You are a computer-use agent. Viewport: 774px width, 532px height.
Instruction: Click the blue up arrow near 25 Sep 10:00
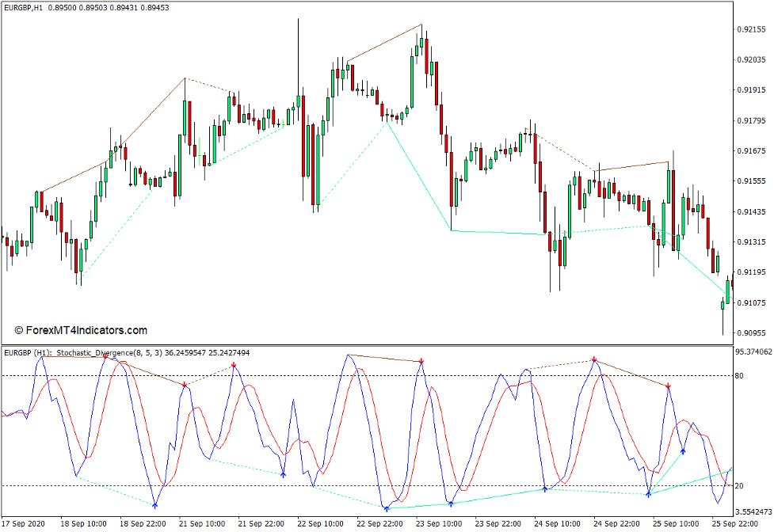[x=683, y=450]
